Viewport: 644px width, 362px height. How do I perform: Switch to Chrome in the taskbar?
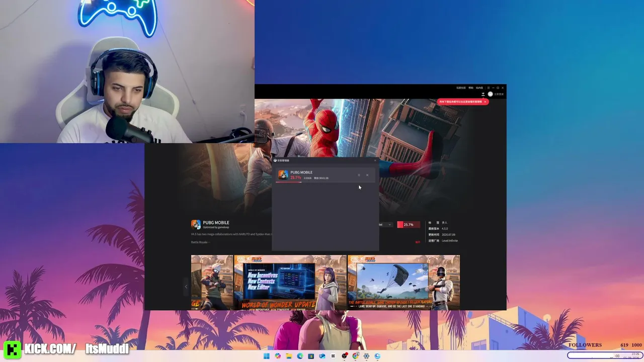(356, 356)
